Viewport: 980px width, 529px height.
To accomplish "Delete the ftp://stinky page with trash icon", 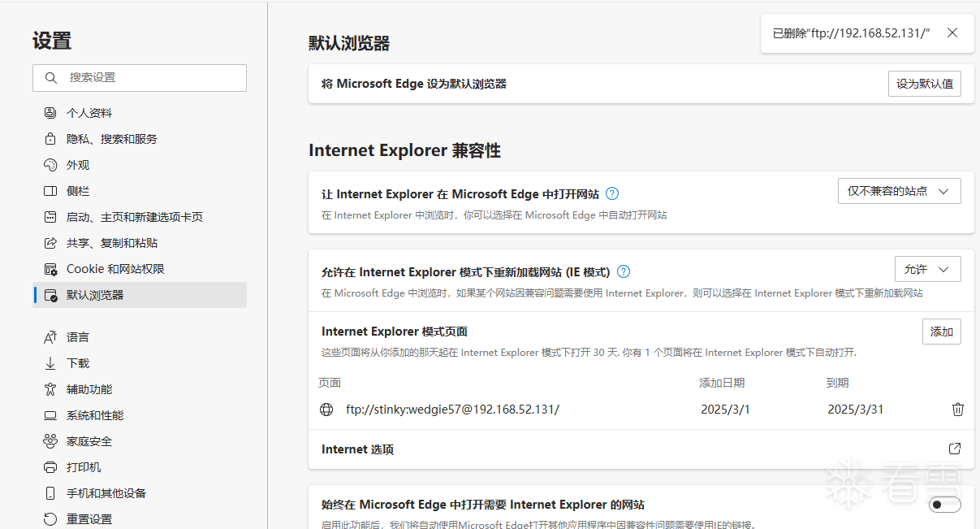I will pos(958,410).
